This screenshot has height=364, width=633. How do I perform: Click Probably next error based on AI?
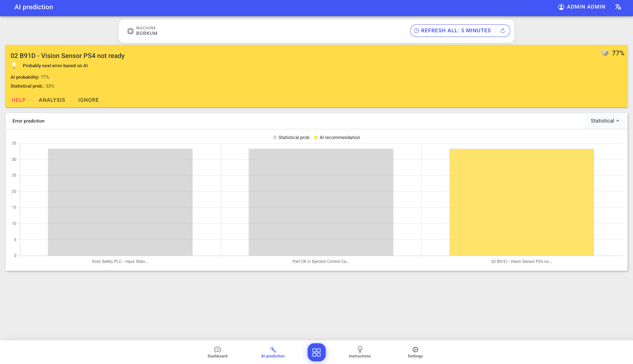pos(55,66)
